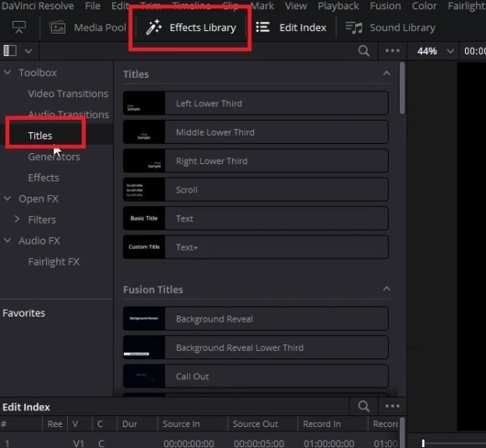
Task: Open the Sound Library panel
Action: click(x=390, y=28)
